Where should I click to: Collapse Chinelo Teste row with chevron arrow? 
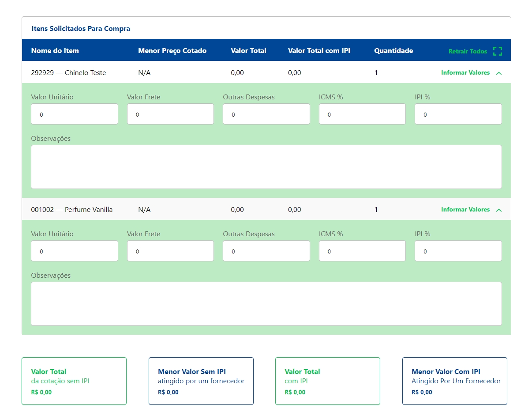(x=499, y=73)
